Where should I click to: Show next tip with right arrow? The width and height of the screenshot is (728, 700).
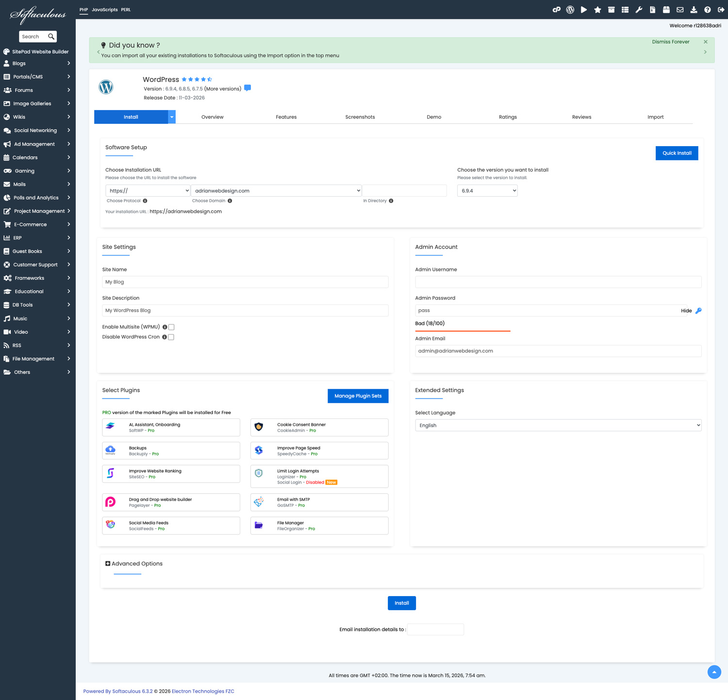click(705, 52)
